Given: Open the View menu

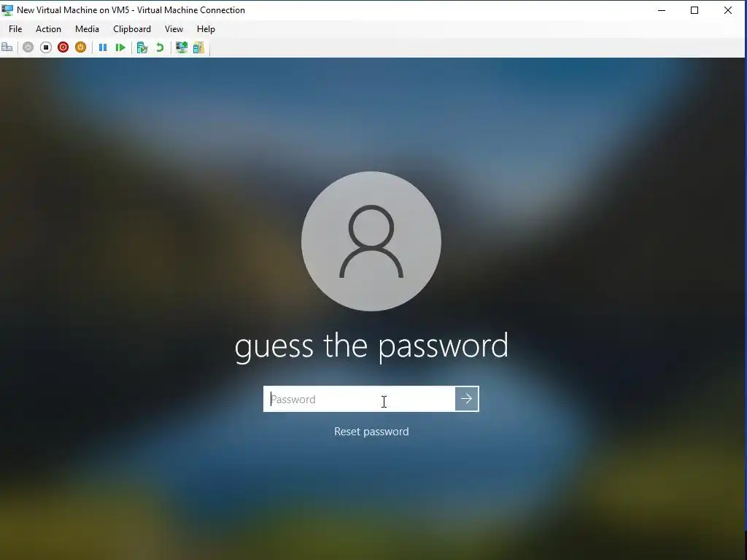Looking at the screenshot, I should [174, 29].
